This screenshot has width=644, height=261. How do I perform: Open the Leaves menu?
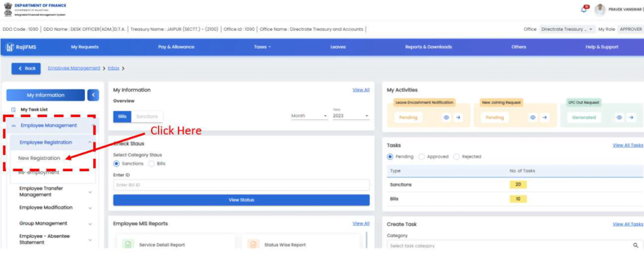[x=338, y=47]
